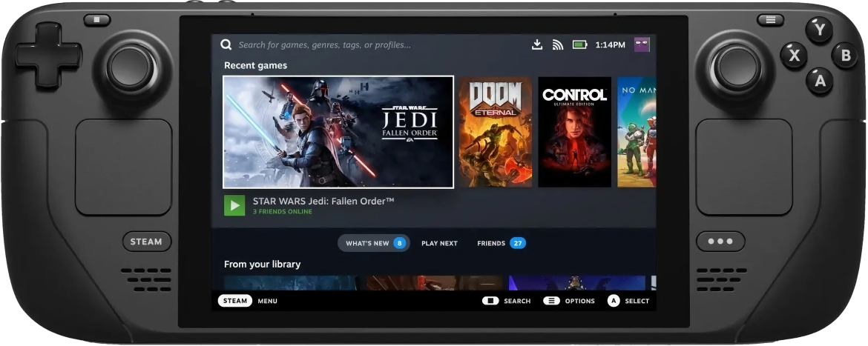Viewport: 868px width, 346px height.
Task: Open the No Man's Sky cover
Action: pos(637,132)
